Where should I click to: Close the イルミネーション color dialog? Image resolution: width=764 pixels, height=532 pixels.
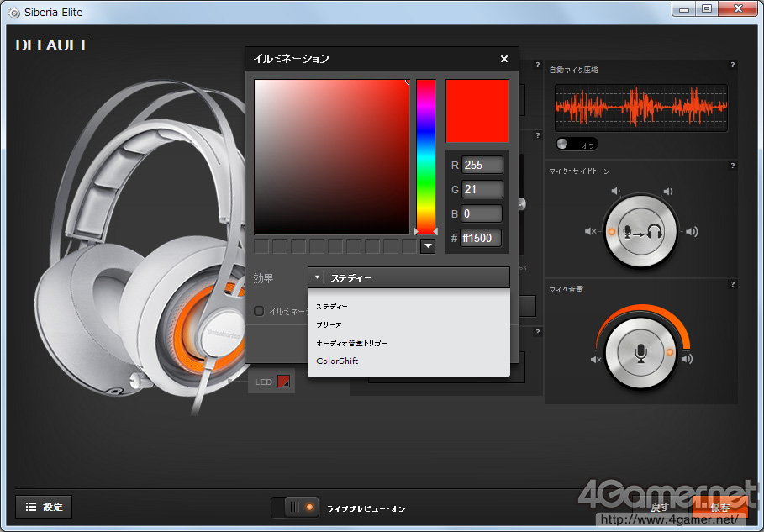click(x=504, y=59)
